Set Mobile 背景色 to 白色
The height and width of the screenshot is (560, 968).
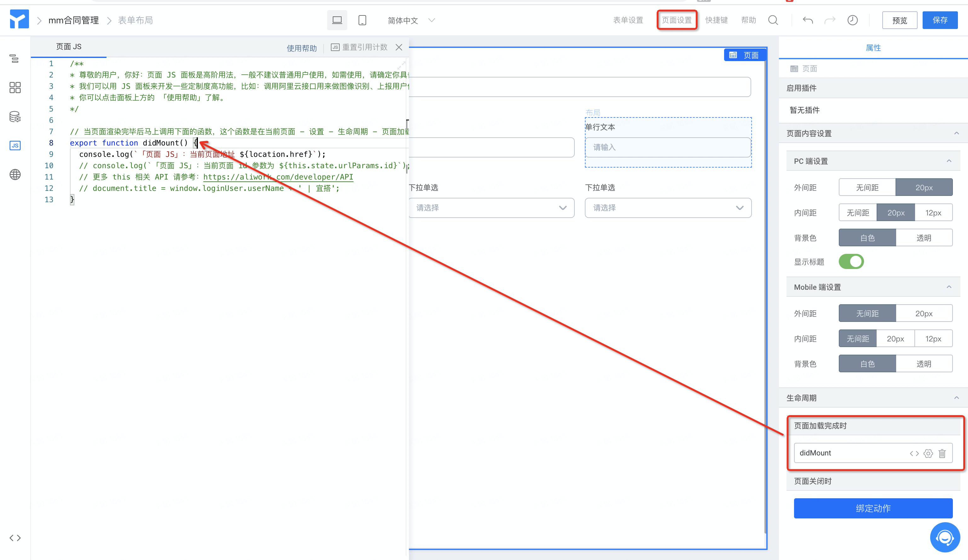click(x=867, y=364)
